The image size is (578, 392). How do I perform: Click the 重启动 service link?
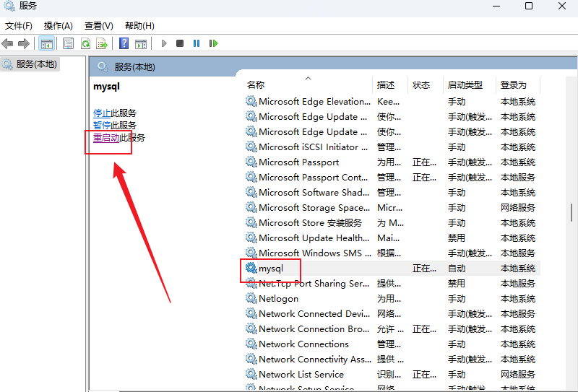click(x=106, y=138)
